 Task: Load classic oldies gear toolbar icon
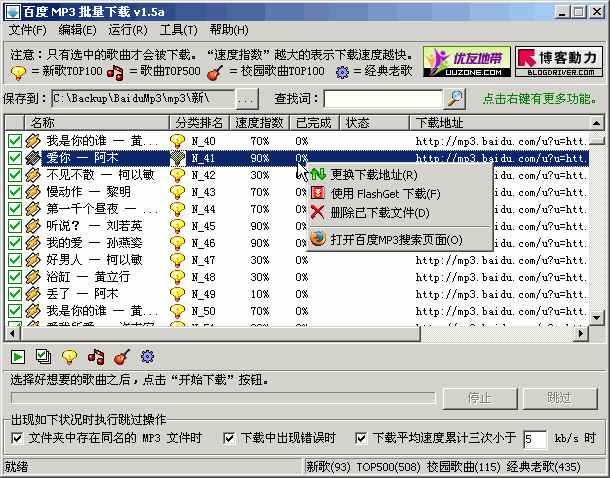coord(147,356)
